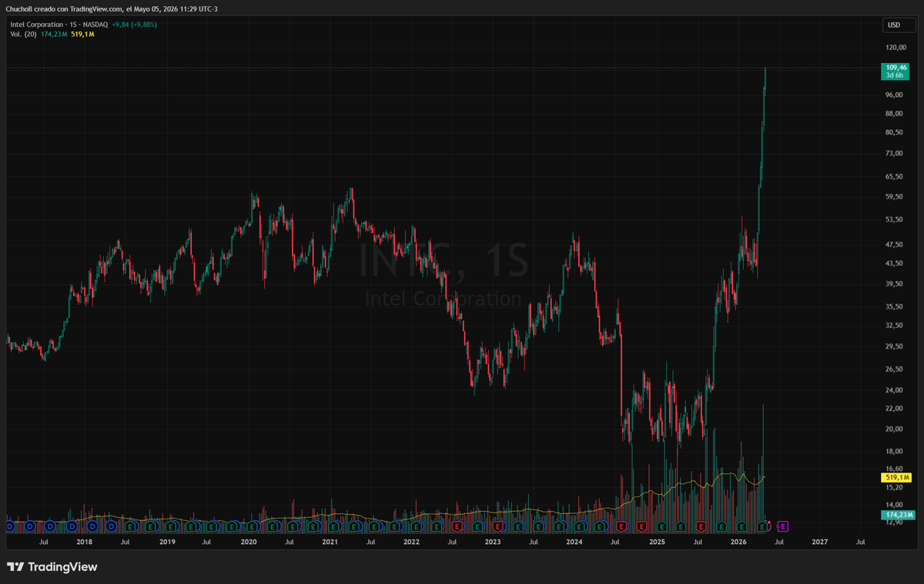Open the latest green earnings marker with the red dot

762,527
